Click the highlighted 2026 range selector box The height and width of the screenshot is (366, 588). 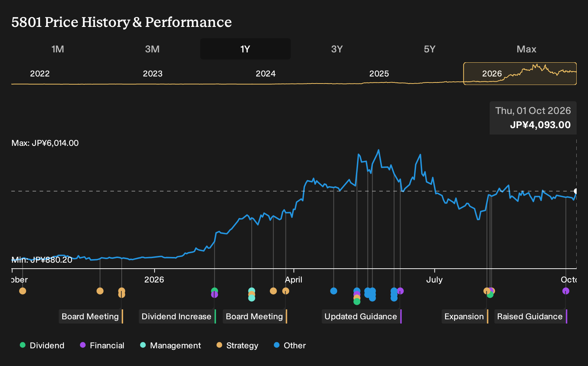tap(520, 74)
